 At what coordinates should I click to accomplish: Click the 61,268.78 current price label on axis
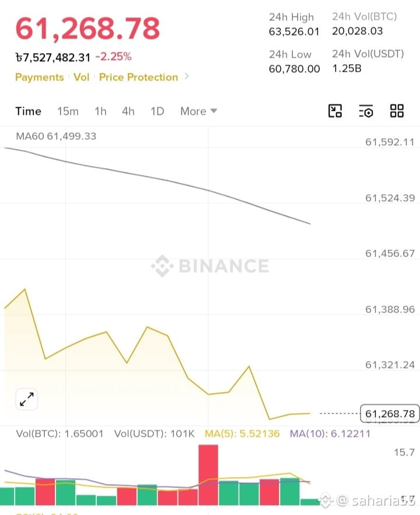(390, 414)
